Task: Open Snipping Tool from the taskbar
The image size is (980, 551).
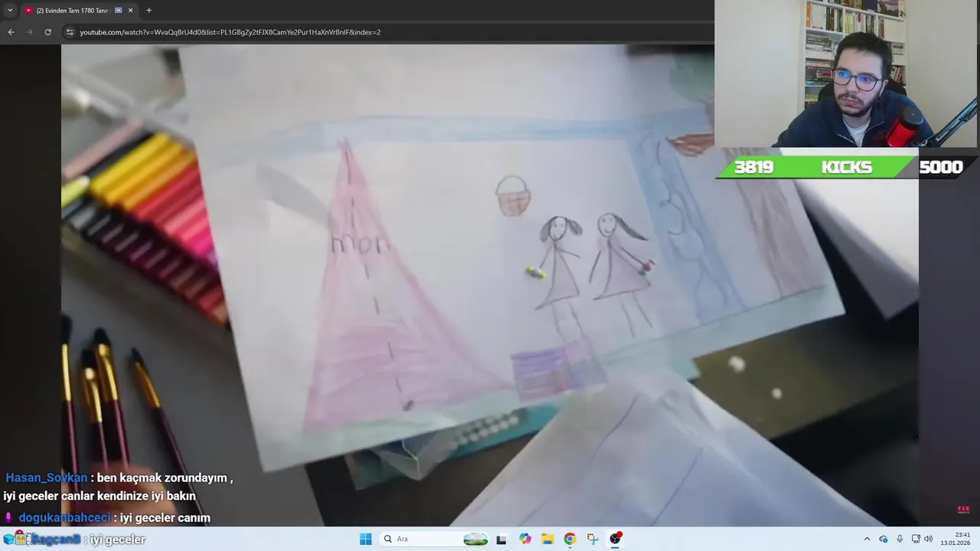Action: point(593,539)
